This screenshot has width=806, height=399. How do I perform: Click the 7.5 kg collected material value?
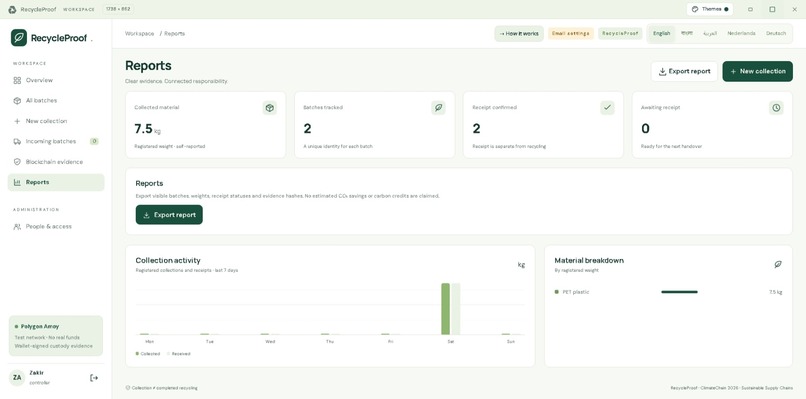(148, 129)
